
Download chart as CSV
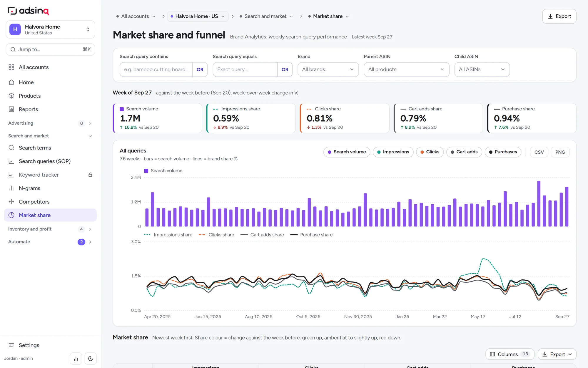pyautogui.click(x=539, y=152)
